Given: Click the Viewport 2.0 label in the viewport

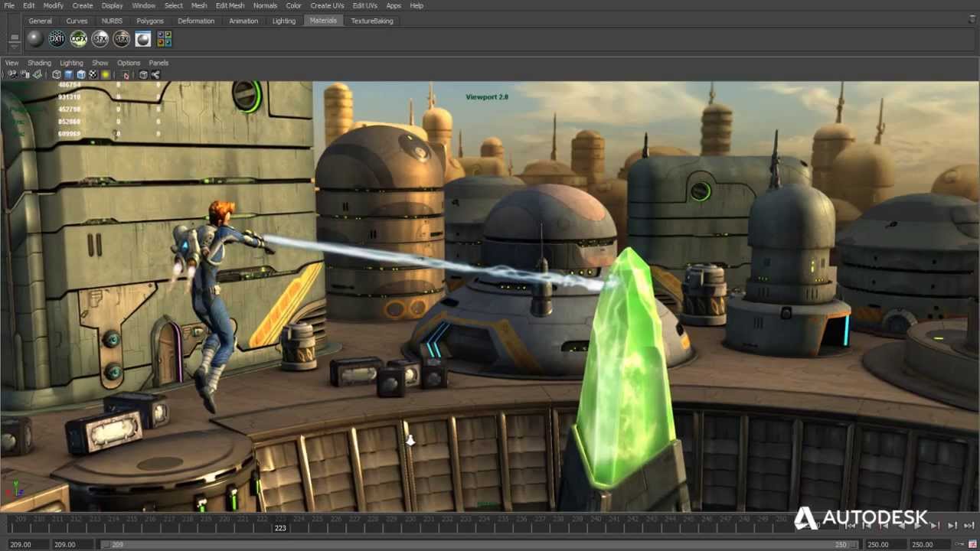Looking at the screenshot, I should point(487,97).
